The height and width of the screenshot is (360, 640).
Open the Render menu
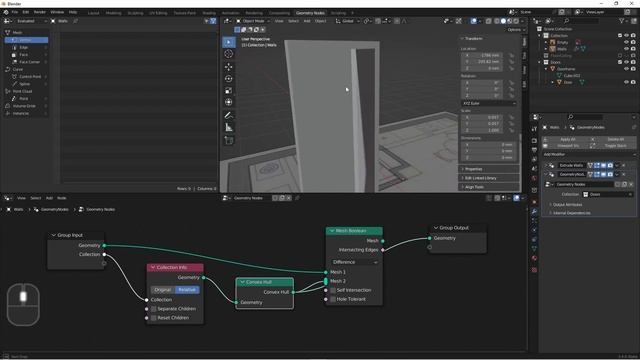click(40, 12)
